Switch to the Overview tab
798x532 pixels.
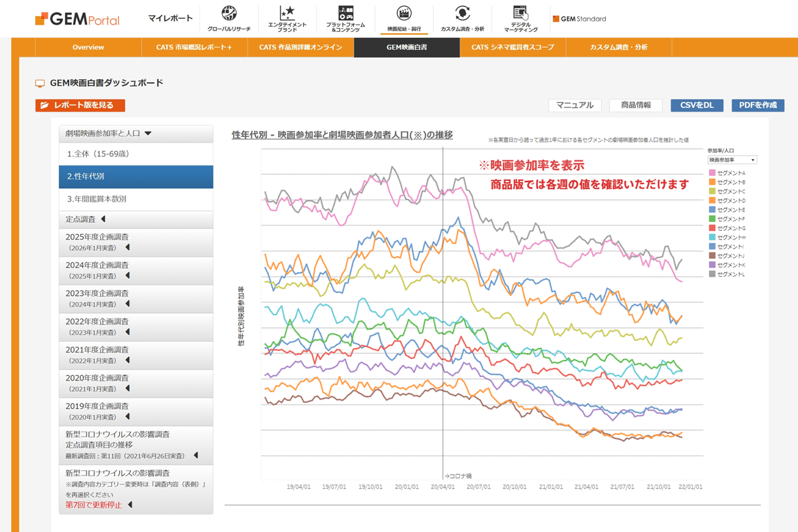pyautogui.click(x=88, y=47)
